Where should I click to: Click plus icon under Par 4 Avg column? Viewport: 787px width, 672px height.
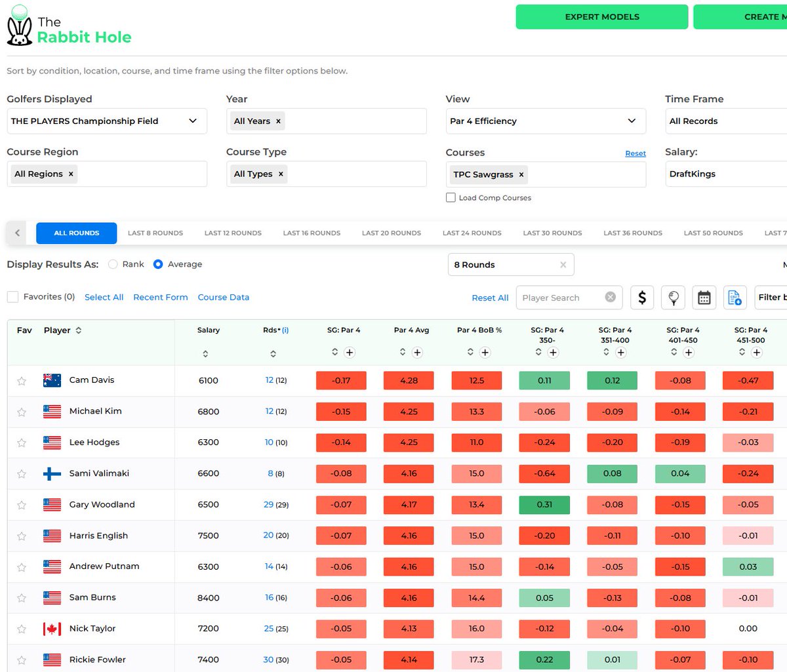pos(417,353)
